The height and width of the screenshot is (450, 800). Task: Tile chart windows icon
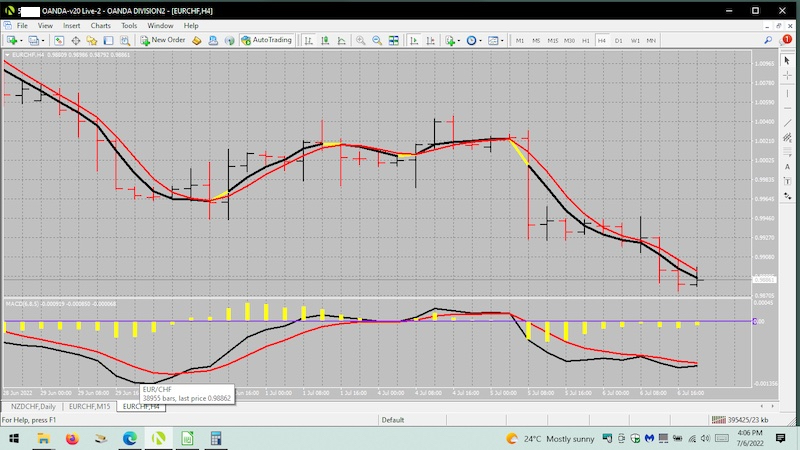(x=393, y=40)
